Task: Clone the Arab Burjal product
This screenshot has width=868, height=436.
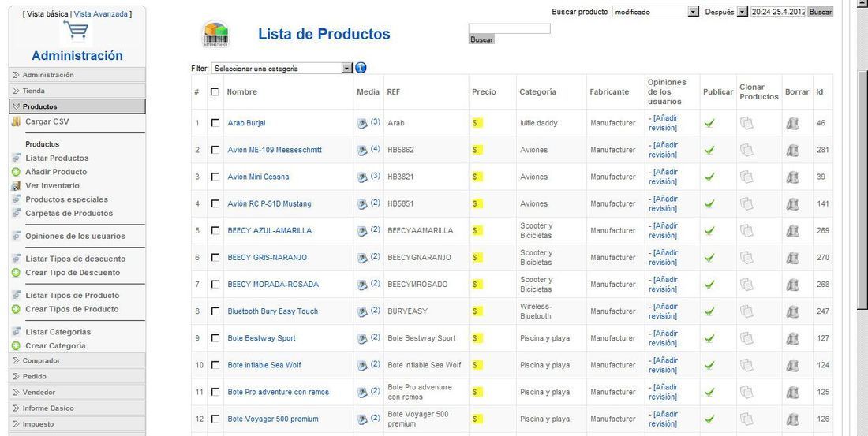Action: [x=746, y=123]
